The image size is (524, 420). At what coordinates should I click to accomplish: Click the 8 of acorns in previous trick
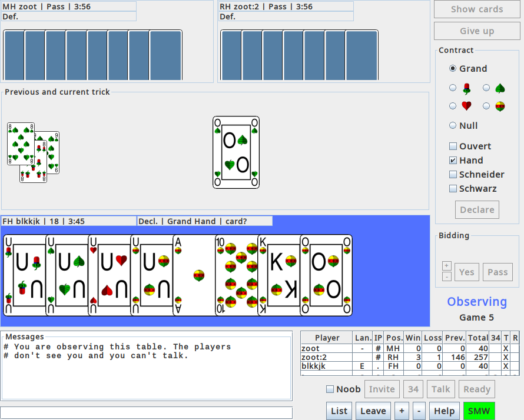pyautogui.click(x=34, y=174)
